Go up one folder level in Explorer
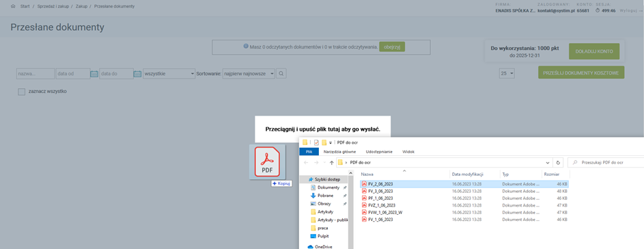Image resolution: width=644 pixels, height=249 pixels. coord(332,163)
